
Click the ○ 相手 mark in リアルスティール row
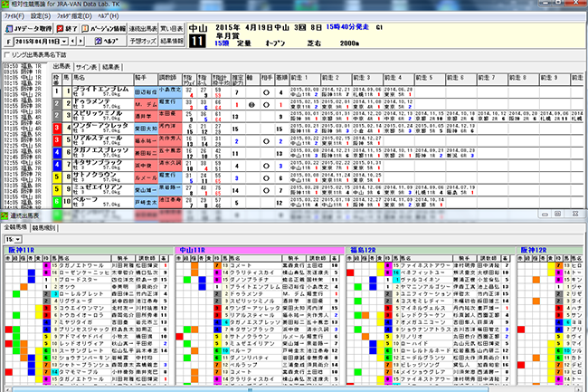click(266, 141)
